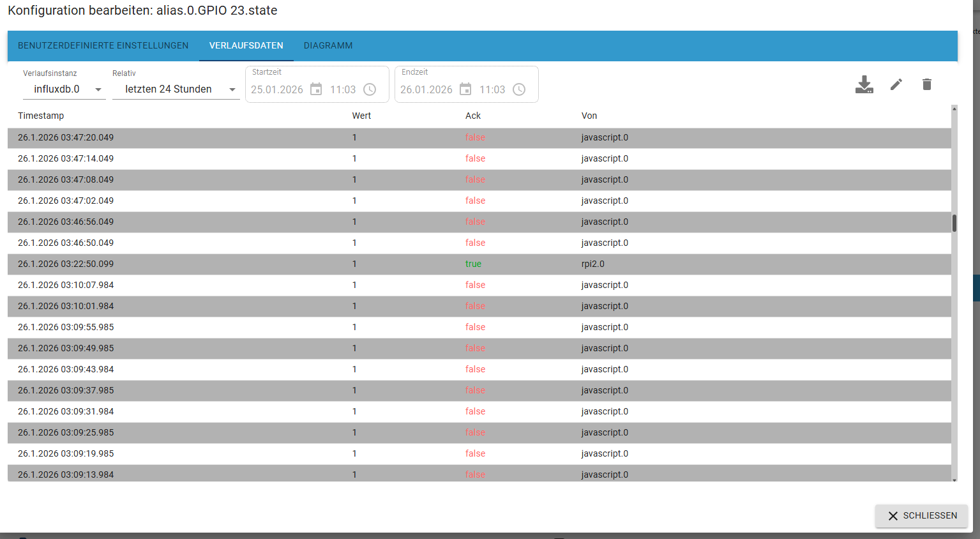Click the history table scrollbar thumb
The image size is (980, 539).
[954, 223]
